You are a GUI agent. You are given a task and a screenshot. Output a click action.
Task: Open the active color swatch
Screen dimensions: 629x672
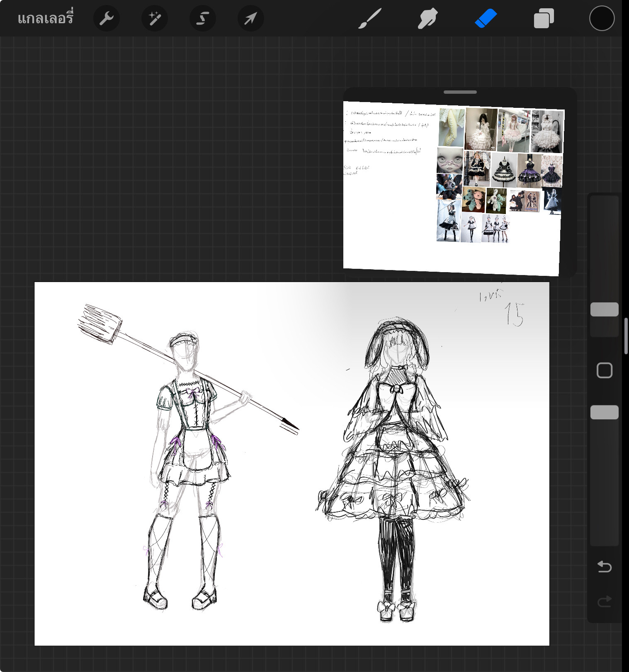602,18
